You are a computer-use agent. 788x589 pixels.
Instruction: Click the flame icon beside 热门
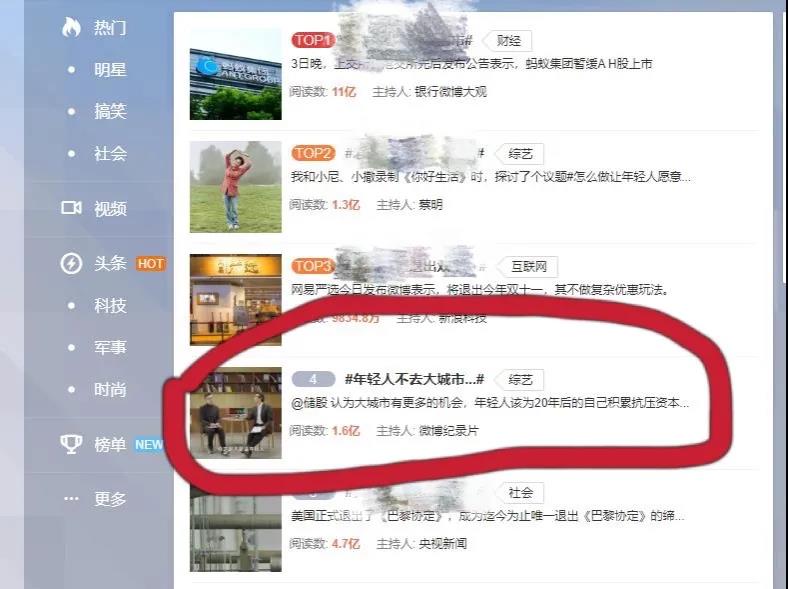71,27
